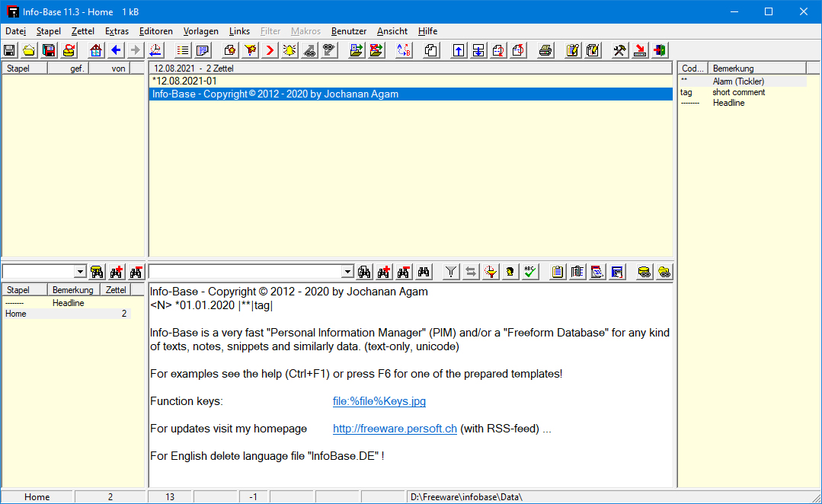
Task: Click the gray forward arrow icon
Action: tap(136, 50)
